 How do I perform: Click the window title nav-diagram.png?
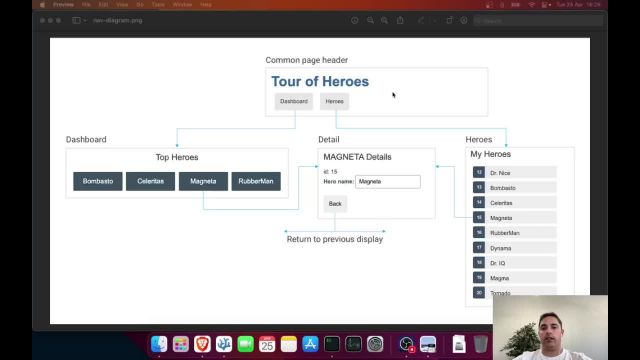118,20
